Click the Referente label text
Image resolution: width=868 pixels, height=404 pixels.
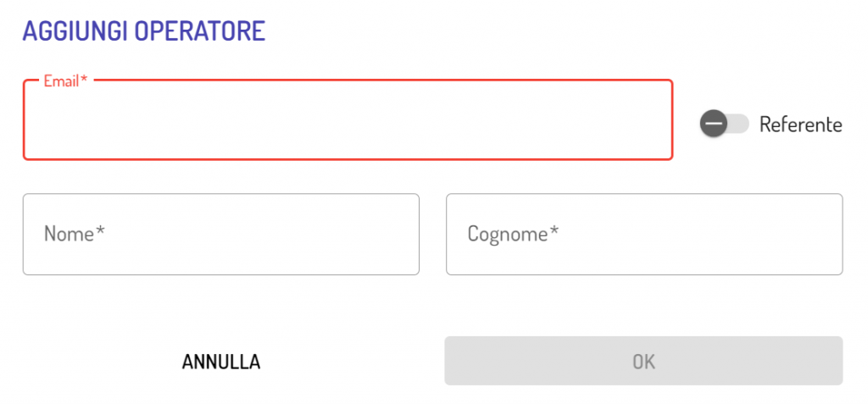(800, 125)
